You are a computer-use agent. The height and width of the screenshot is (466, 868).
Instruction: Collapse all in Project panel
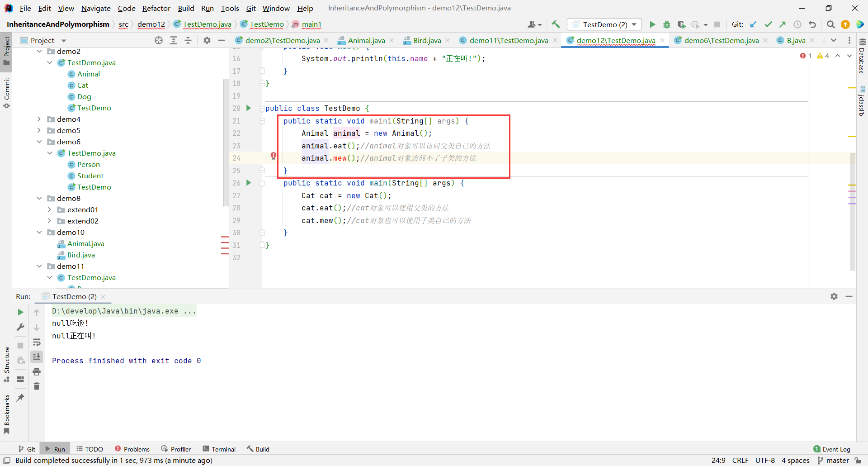tap(188, 40)
